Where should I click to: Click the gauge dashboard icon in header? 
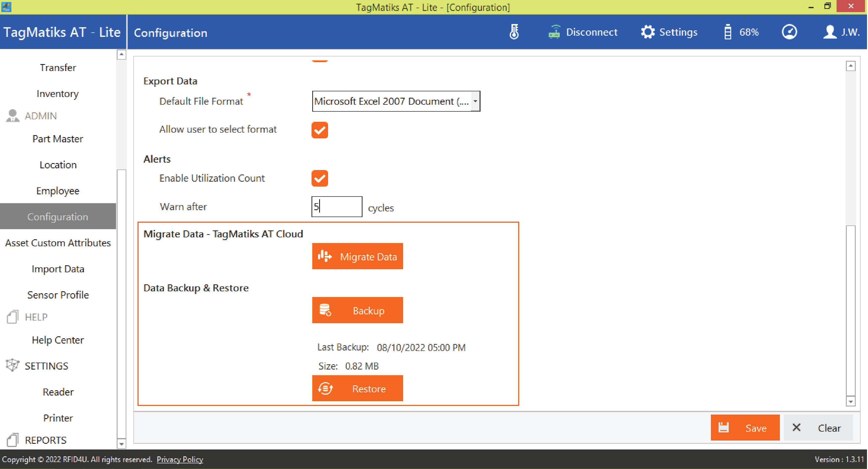[x=789, y=32]
